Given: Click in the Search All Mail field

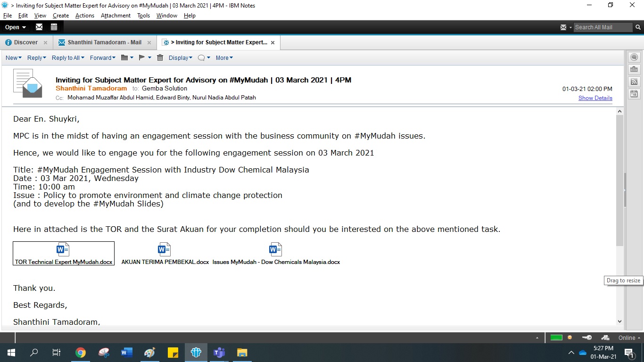Looking at the screenshot, I should pos(602,27).
